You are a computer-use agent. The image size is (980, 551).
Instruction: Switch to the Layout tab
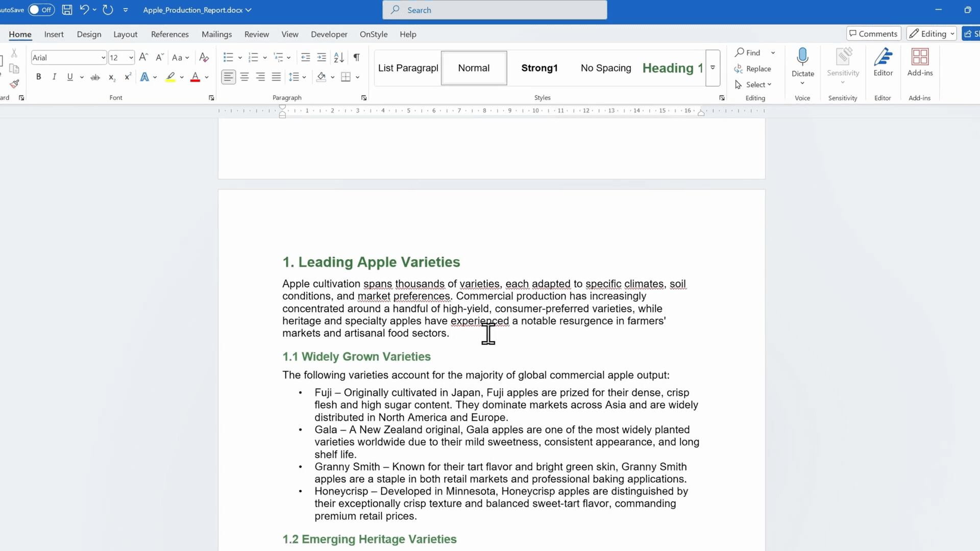[125, 34]
